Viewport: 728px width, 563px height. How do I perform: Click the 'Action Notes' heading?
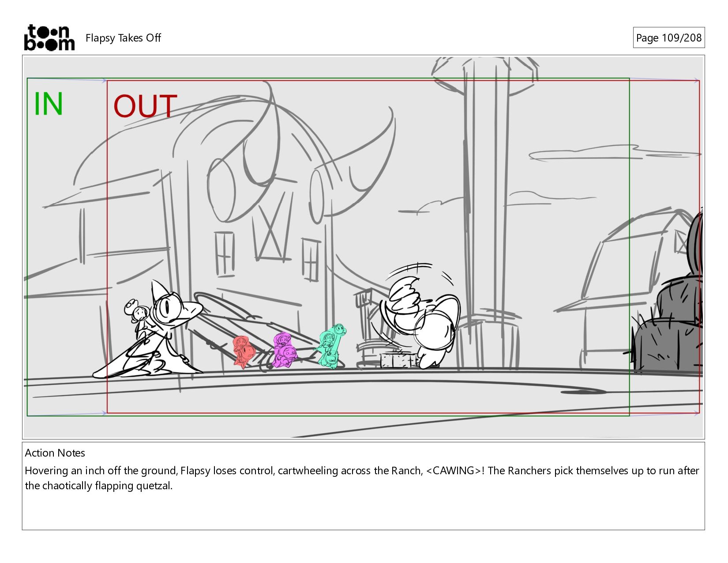tap(55, 453)
